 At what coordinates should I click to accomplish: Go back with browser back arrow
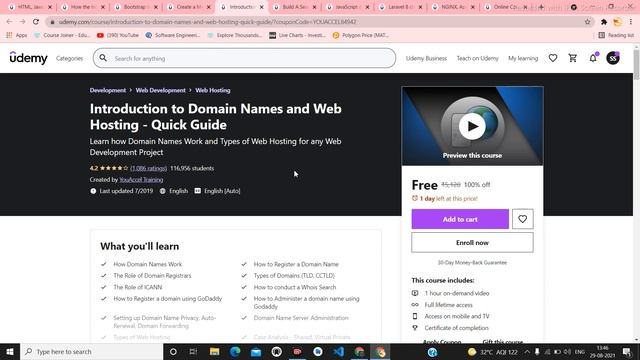(9, 22)
